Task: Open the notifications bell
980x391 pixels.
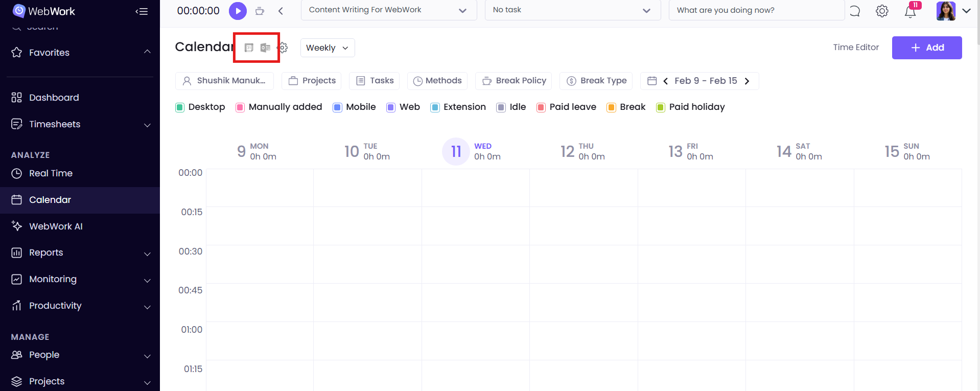Action: point(910,11)
